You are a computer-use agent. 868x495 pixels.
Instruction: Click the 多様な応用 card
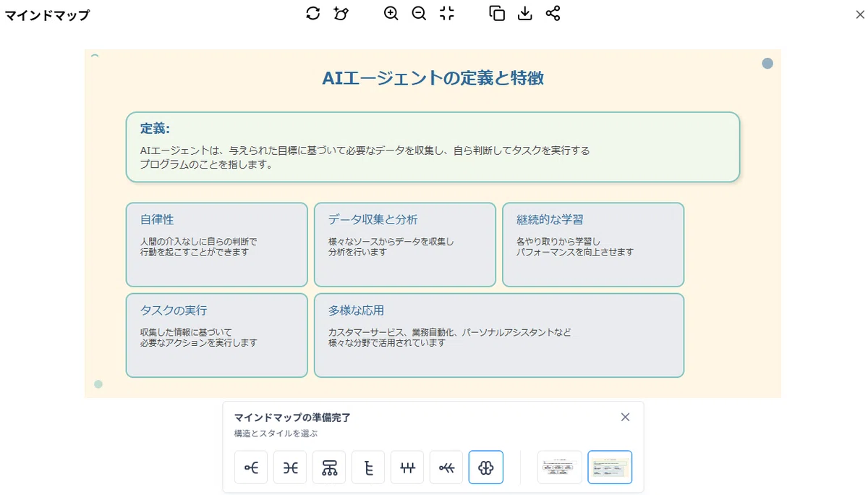click(499, 335)
